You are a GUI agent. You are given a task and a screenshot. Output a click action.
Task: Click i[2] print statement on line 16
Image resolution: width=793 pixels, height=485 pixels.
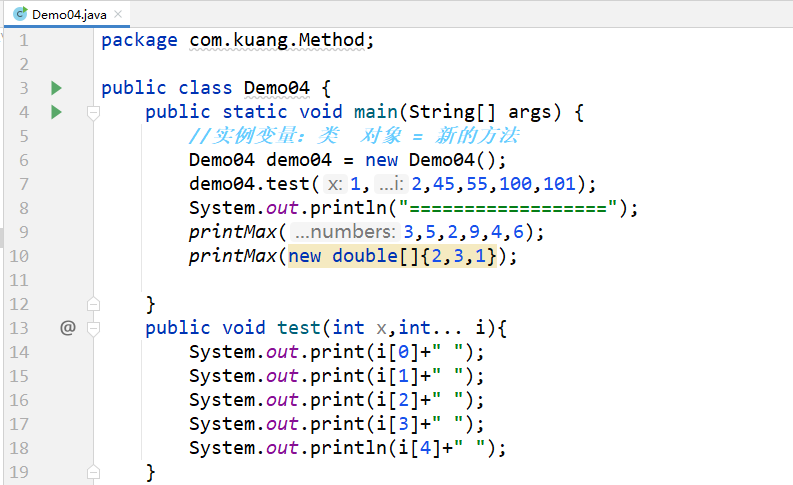pyautogui.click(x=337, y=400)
